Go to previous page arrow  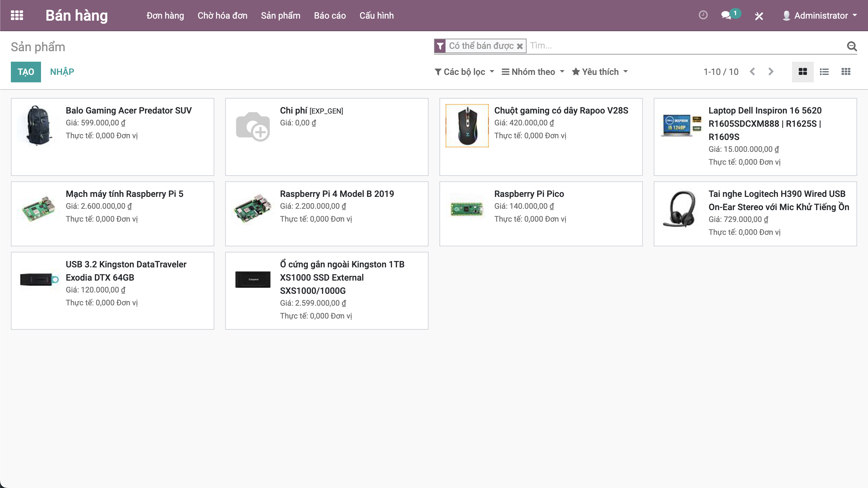coord(752,72)
